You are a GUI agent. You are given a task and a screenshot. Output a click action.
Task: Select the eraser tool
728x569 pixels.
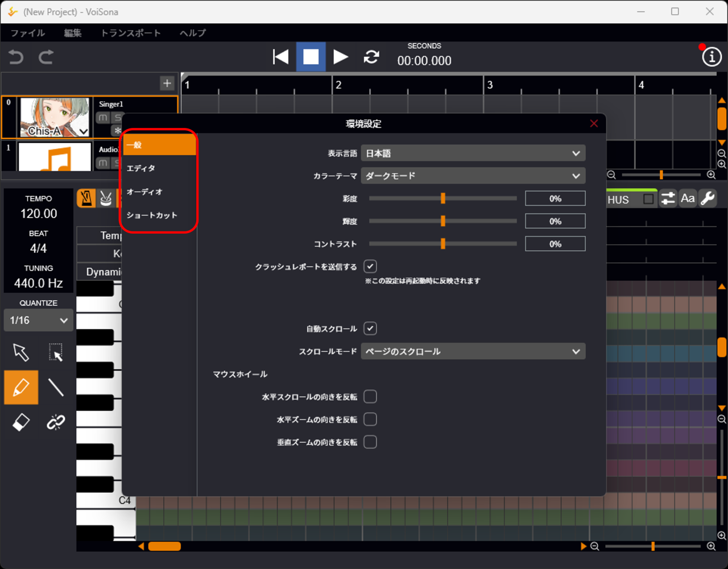click(x=21, y=422)
